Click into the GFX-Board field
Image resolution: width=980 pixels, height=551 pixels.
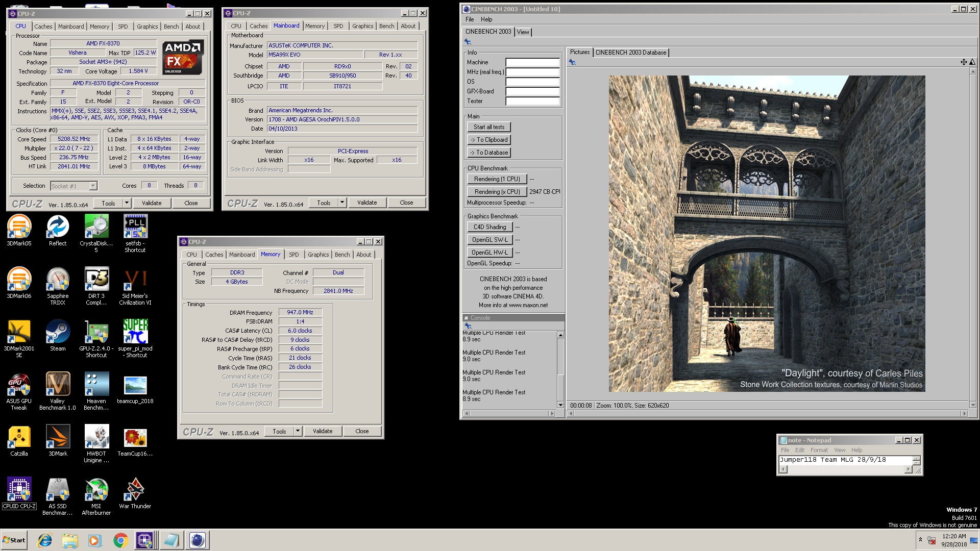[x=532, y=91]
